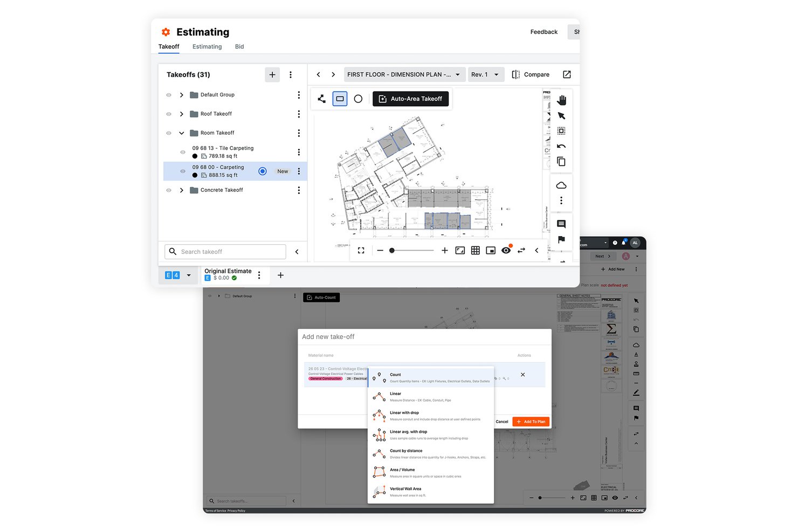Image resolution: width=798 pixels, height=532 pixels.
Task: Swap panel sides with the arrows icon
Action: pyautogui.click(x=521, y=251)
